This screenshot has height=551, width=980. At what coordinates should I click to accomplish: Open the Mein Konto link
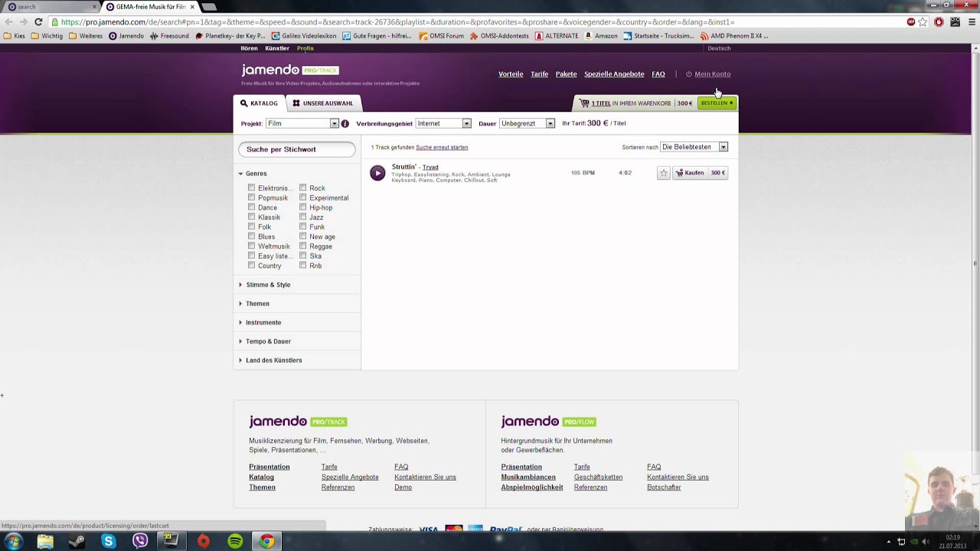(x=712, y=74)
